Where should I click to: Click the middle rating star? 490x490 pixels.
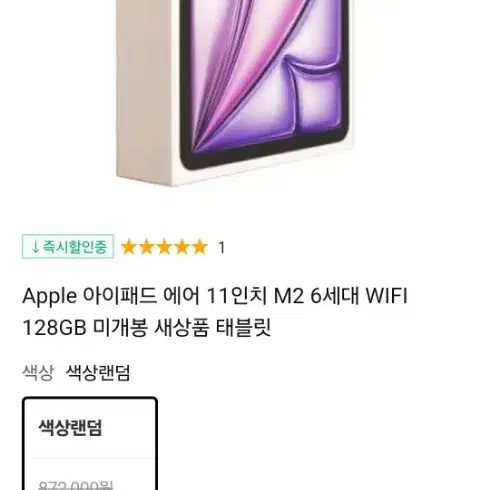tap(164, 247)
